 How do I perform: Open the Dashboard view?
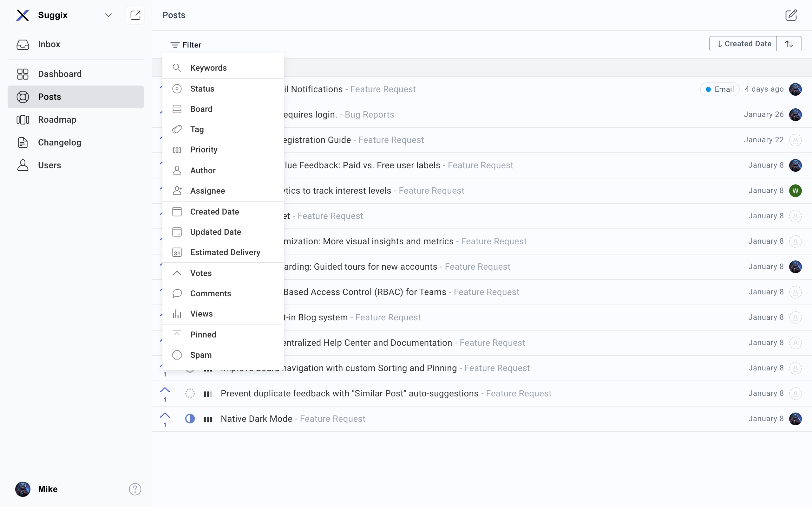60,74
